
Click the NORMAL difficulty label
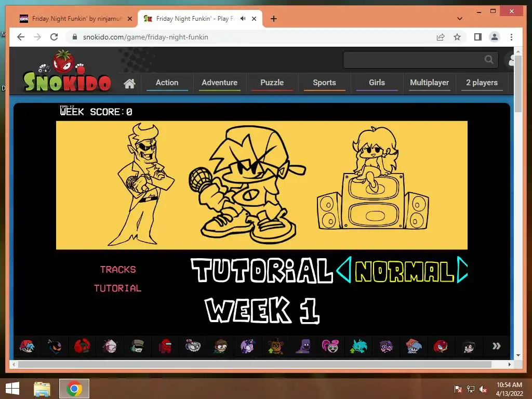point(404,272)
